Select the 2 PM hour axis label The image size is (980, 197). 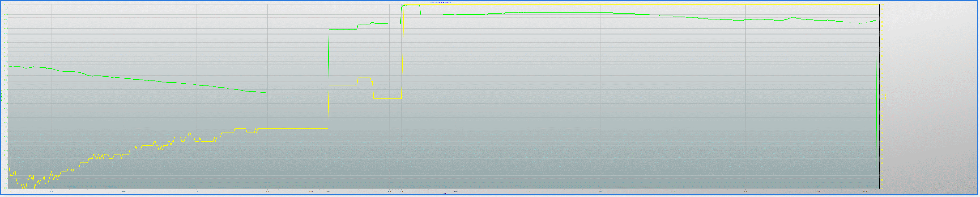click(456, 191)
